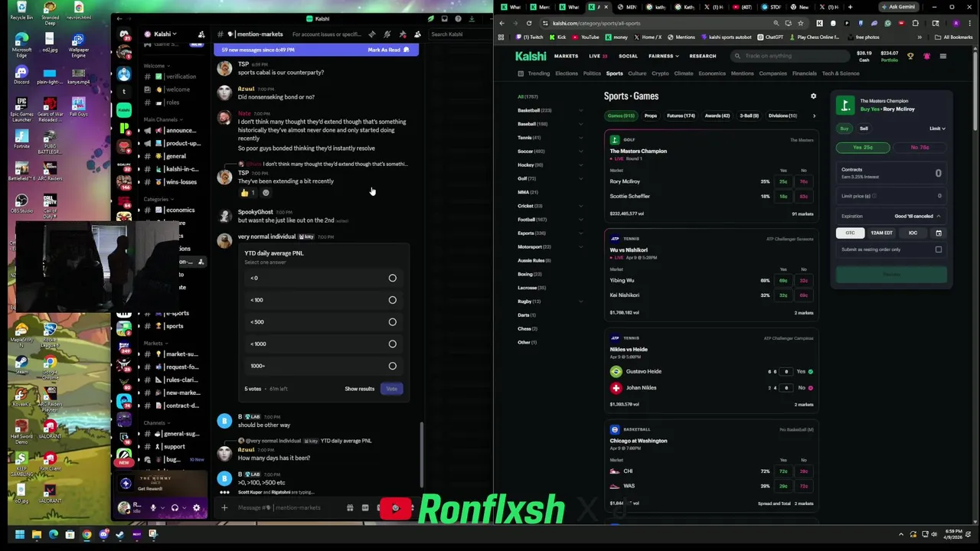Open File Explorer from taskbar
Viewport: 980px width, 551px height.
coord(36,534)
